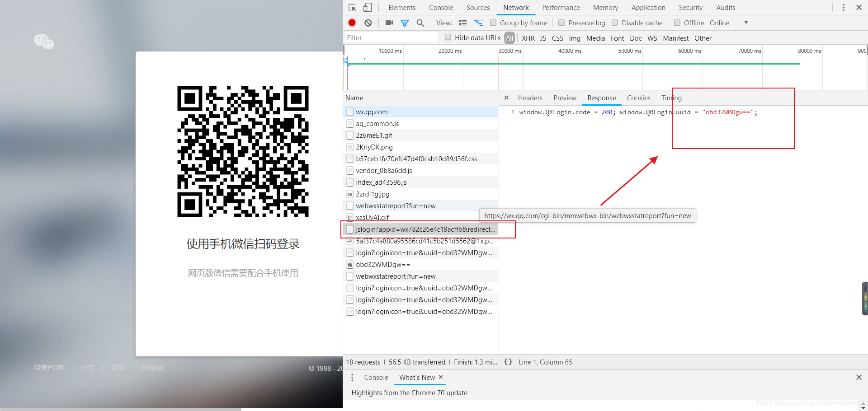
Task: Pretty-print the response with the braces icon
Action: (508, 362)
